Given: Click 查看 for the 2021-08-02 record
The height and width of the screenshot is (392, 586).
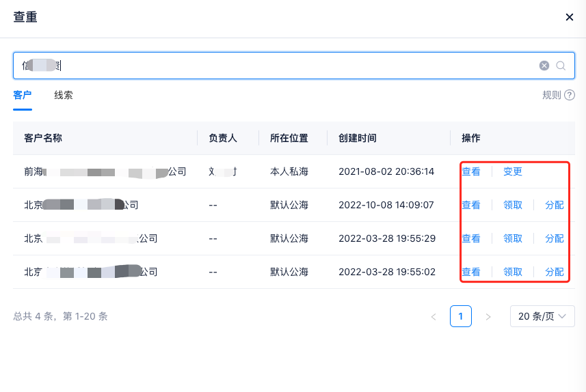Looking at the screenshot, I should [x=471, y=171].
